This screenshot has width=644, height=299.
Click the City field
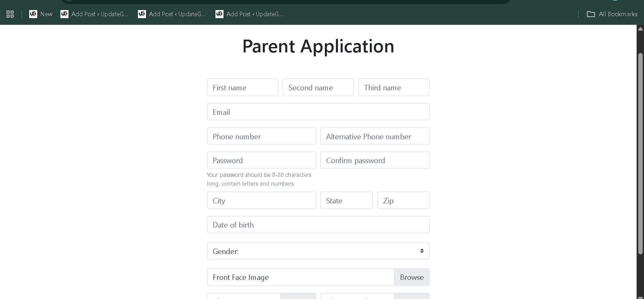(x=261, y=200)
